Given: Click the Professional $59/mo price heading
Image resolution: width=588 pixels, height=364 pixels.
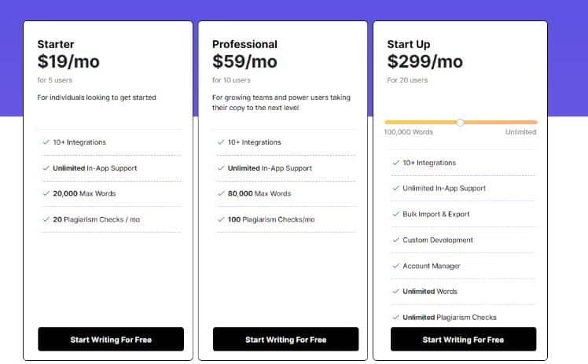Looking at the screenshot, I should tap(244, 61).
